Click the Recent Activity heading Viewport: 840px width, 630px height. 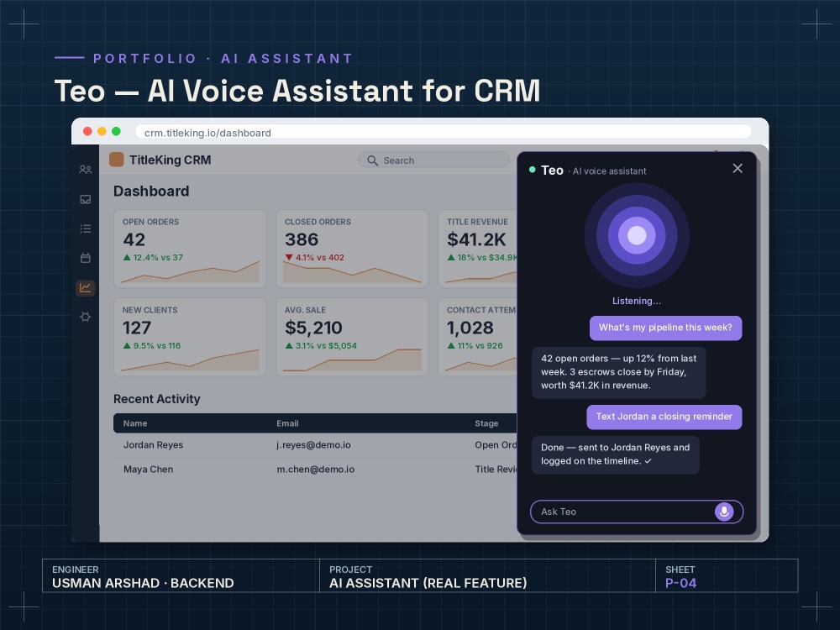coord(156,399)
